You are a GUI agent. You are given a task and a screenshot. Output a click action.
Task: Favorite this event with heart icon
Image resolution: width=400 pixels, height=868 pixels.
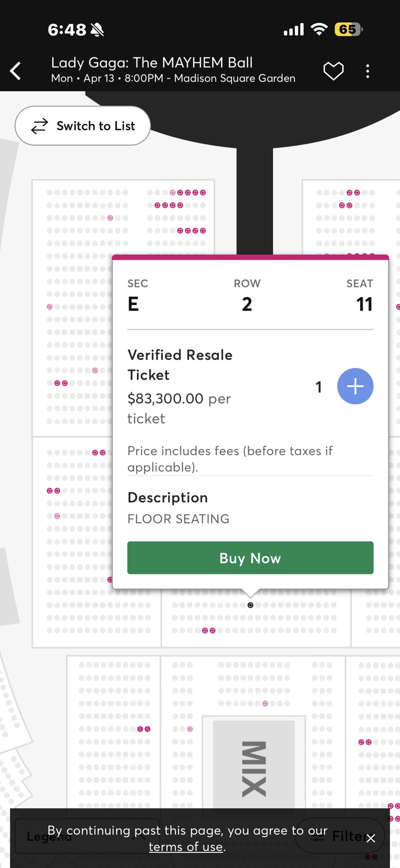[x=333, y=71]
